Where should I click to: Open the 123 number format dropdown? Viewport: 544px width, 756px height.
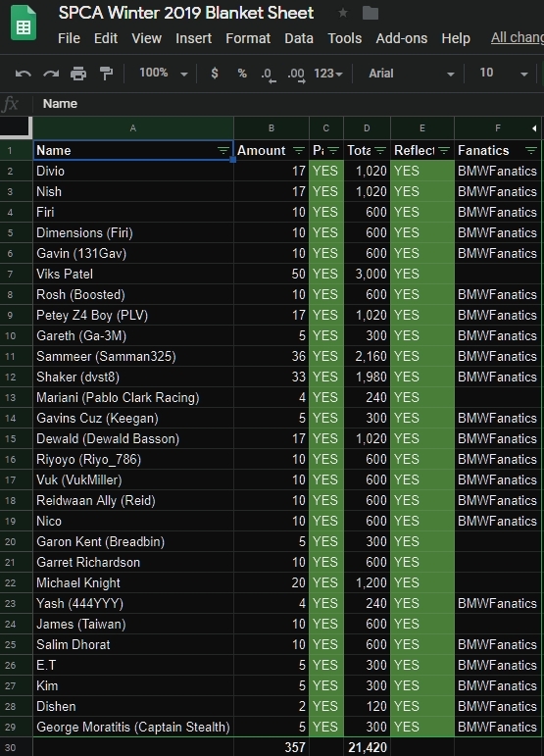(328, 74)
